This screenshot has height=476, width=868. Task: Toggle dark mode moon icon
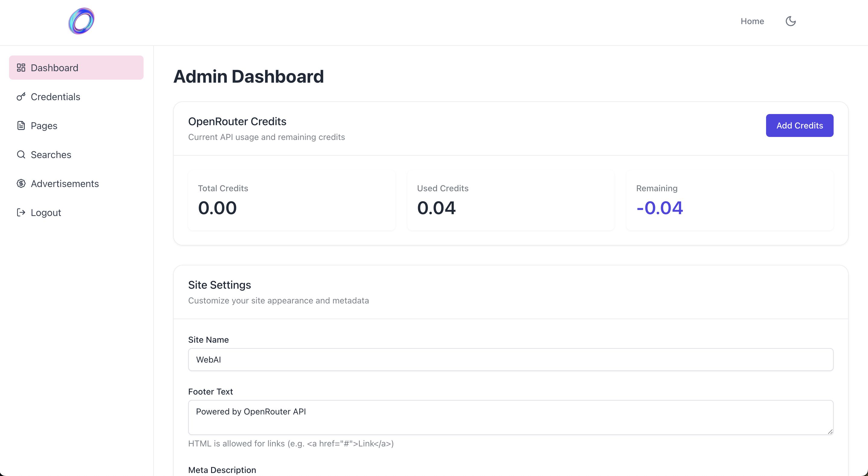pyautogui.click(x=790, y=21)
